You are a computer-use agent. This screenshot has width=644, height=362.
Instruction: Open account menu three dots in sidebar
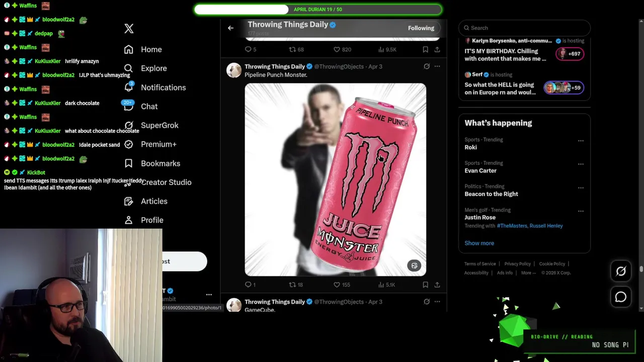209,295
